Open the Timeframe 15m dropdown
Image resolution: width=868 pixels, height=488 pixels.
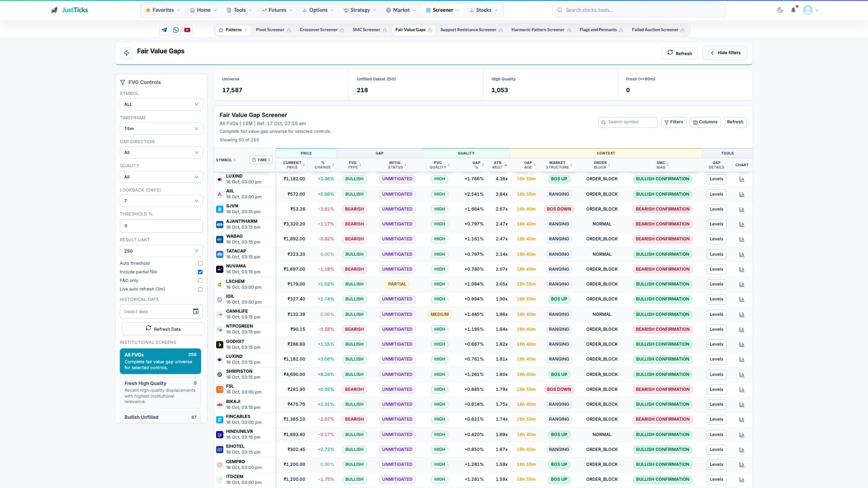(x=161, y=129)
